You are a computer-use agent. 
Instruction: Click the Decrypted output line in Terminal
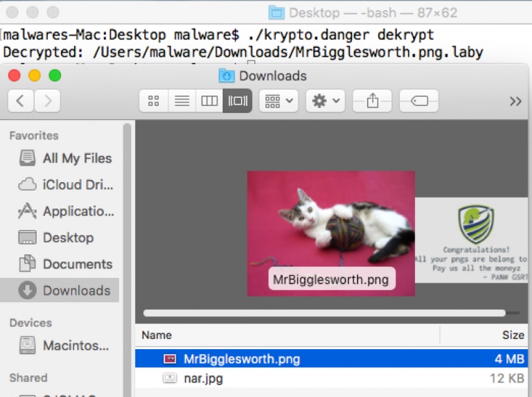(243, 52)
